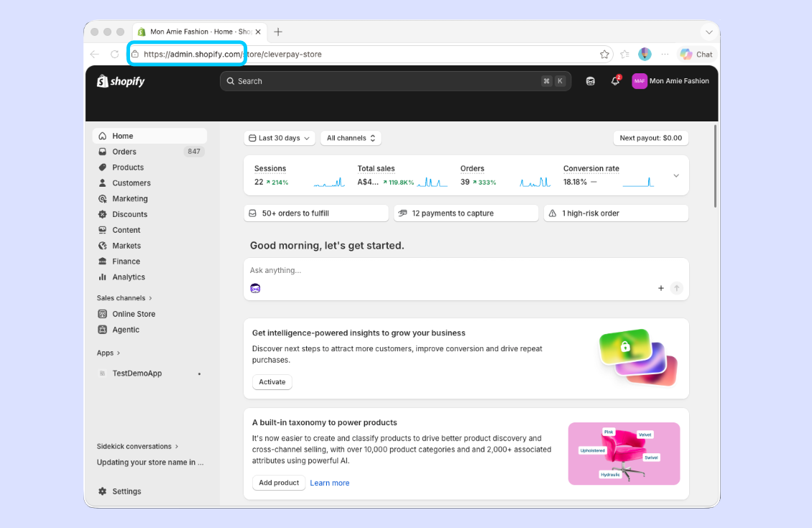Screen dimensions: 812x528
Task: Reload the page with refresh icon
Action: pos(114,55)
